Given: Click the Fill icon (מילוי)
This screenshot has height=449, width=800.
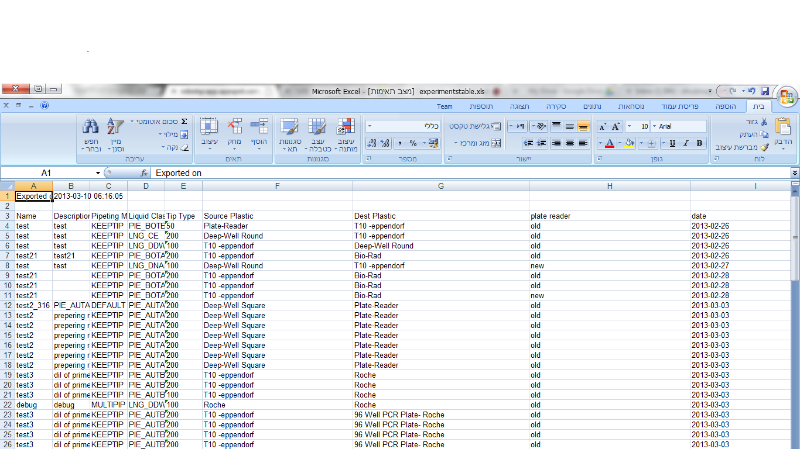Looking at the screenshot, I should pyautogui.click(x=184, y=135).
